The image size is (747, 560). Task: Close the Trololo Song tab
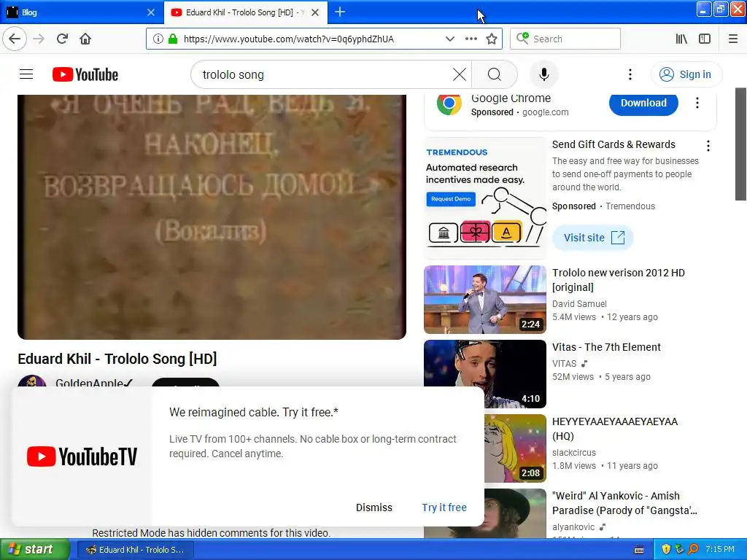315,12
